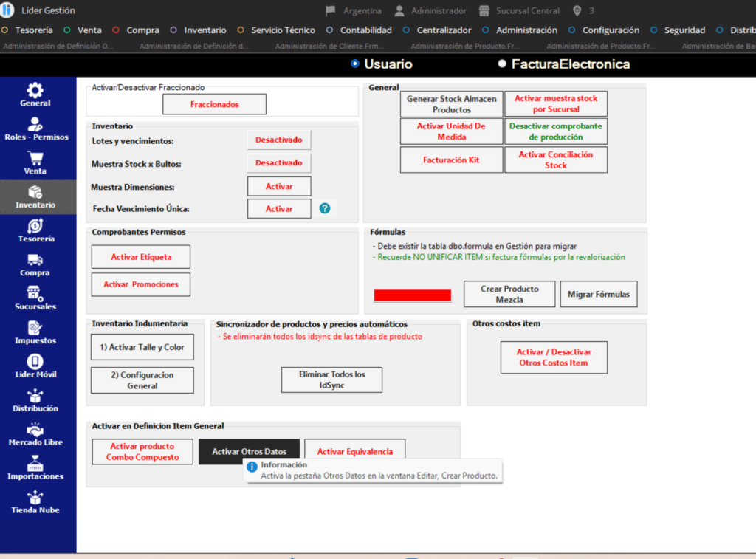Click the Migrar Fórmulas button
This screenshot has height=559, width=756.
coord(598,294)
